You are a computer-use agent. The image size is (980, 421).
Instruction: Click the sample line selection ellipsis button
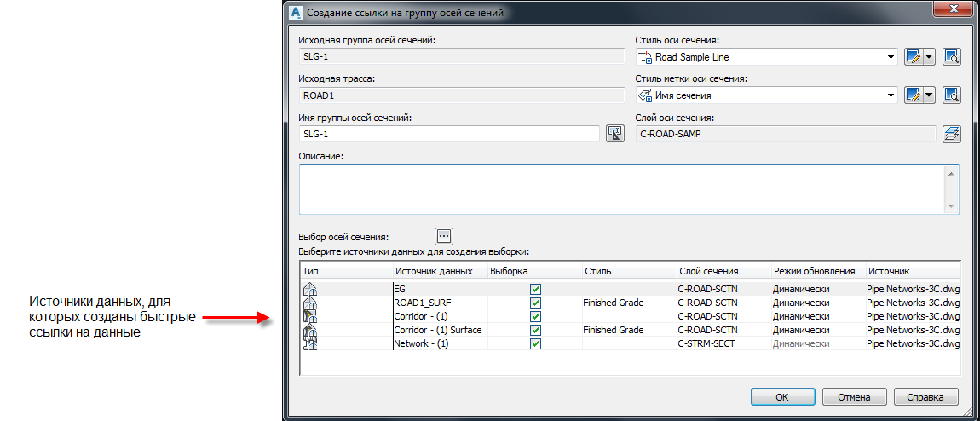click(x=444, y=236)
